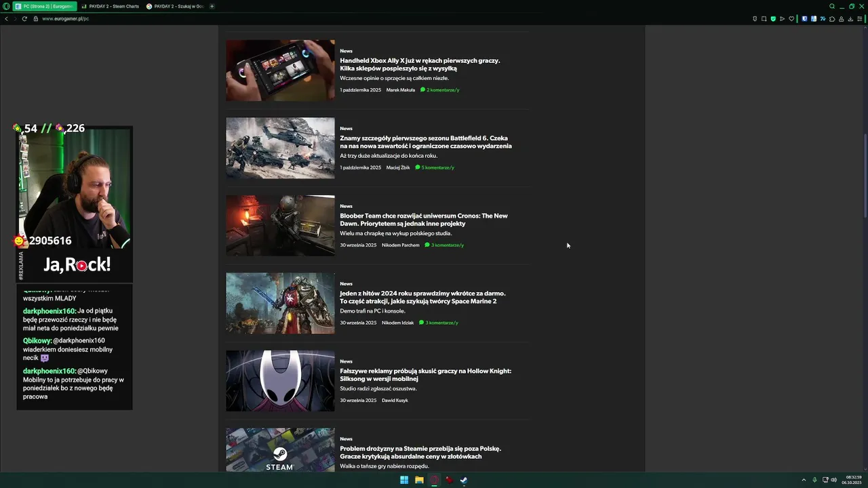Switch to PAYDAY 2 - Steam Charts tab
The width and height of the screenshot is (868, 488).
pos(110,6)
